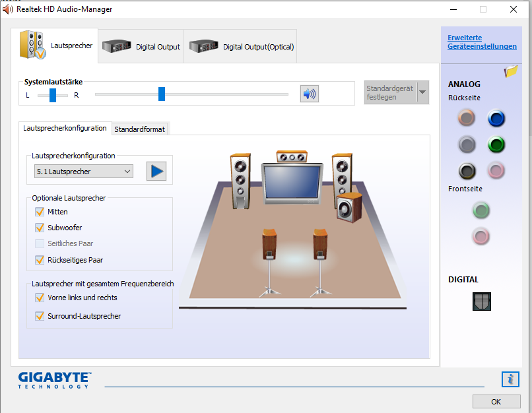Click the orange rear-panel audio jack
This screenshot has width=532, height=413.
(x=467, y=118)
